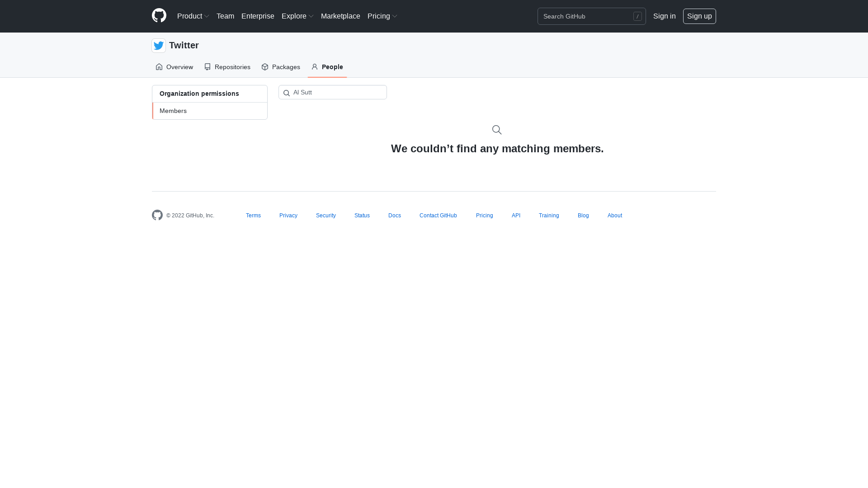Open the Terms link in the footer

[253, 215]
